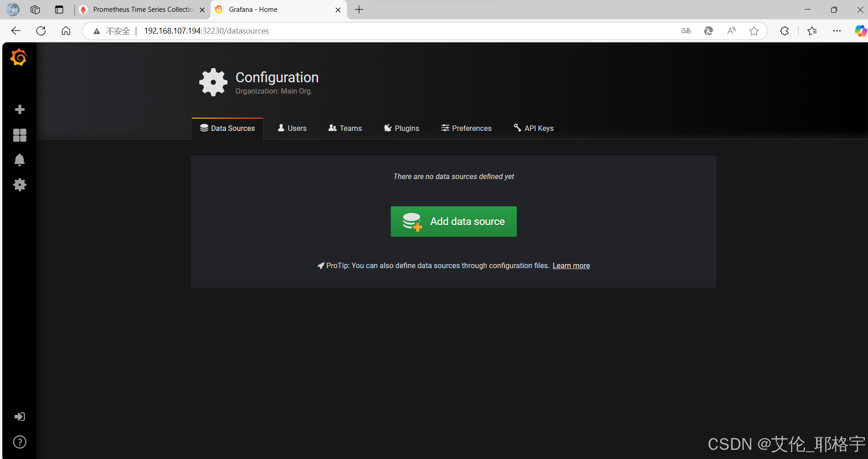Click 'There are no data sources defined yet' text

coord(454,177)
